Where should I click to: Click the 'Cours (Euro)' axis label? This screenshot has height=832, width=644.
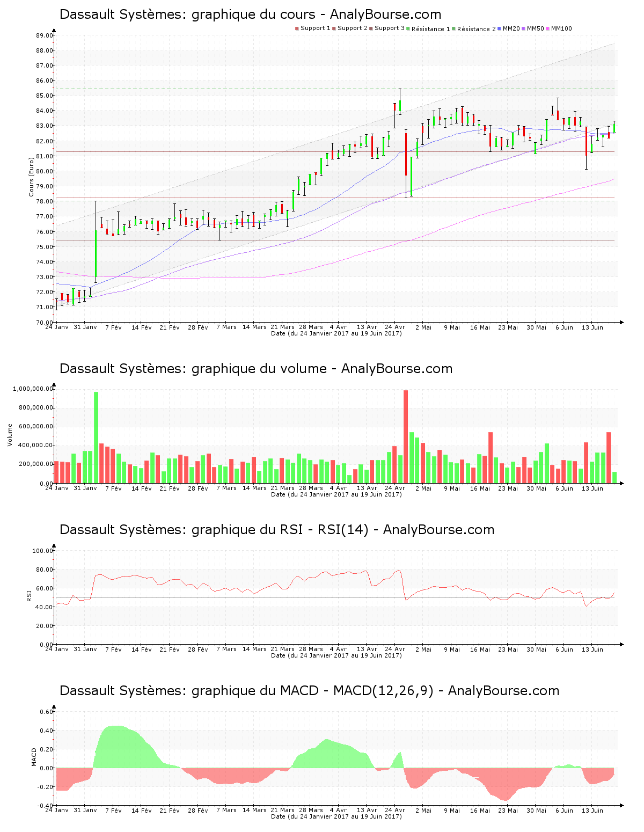[31, 176]
